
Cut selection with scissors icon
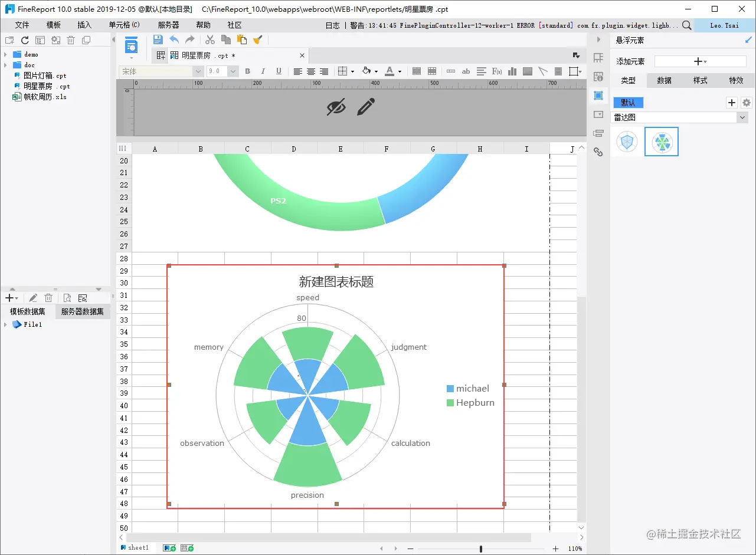coord(210,40)
